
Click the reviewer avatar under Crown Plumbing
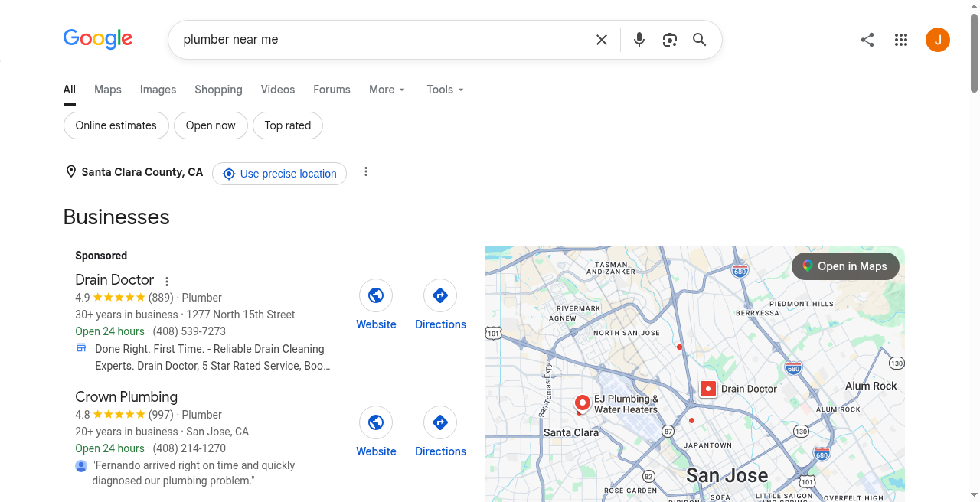tap(81, 466)
